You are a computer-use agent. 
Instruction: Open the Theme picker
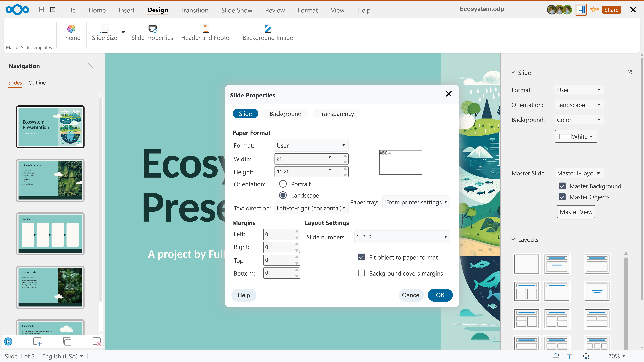(71, 33)
